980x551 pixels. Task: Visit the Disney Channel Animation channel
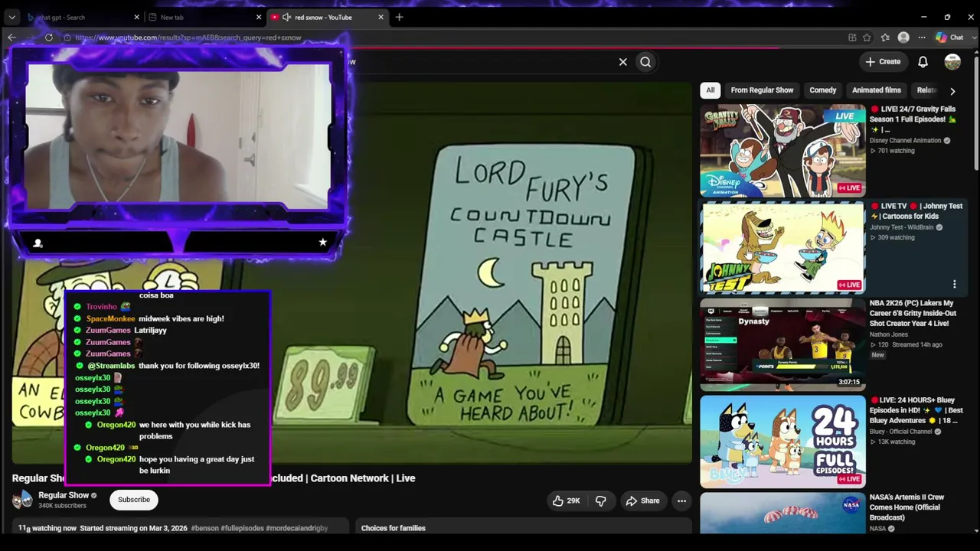coord(905,141)
